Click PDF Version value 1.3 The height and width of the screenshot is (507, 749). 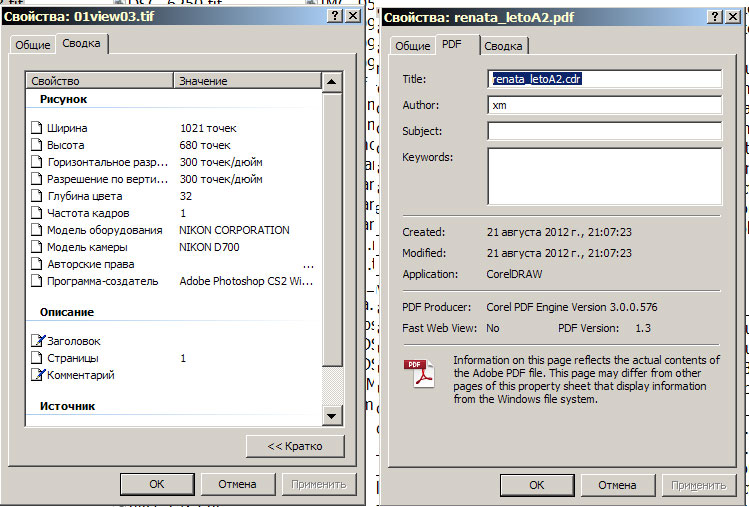[643, 328]
